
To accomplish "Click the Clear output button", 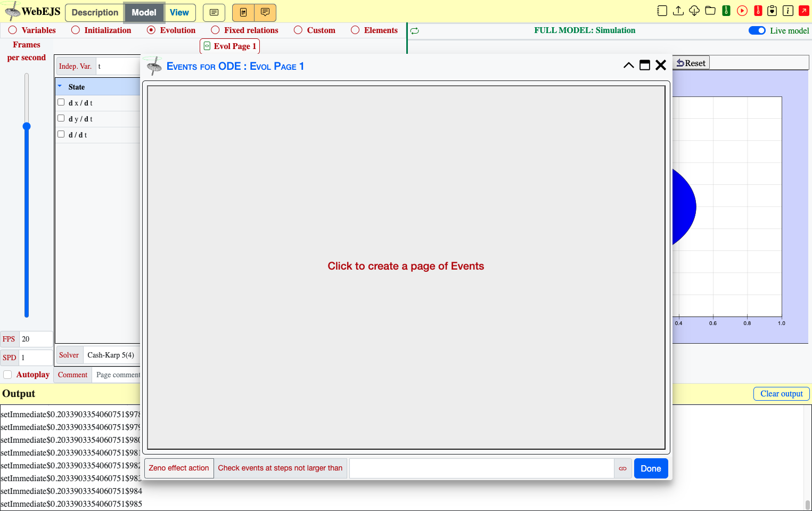I will 781,394.
